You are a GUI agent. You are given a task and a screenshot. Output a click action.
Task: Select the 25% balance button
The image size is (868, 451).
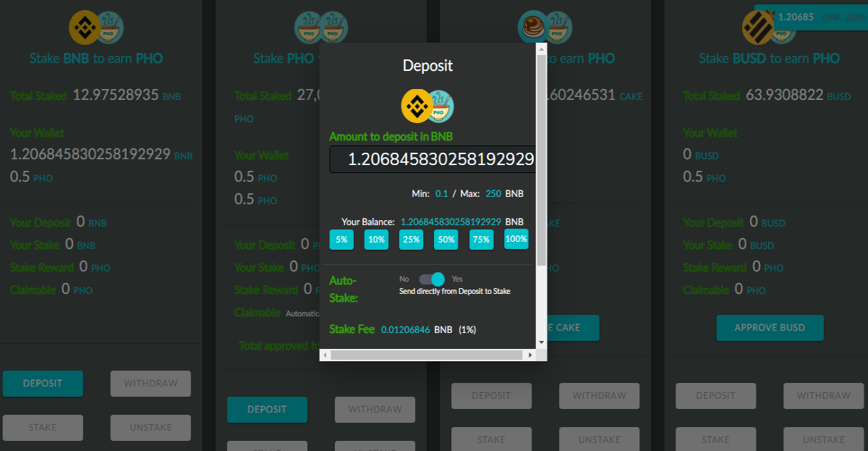point(412,240)
